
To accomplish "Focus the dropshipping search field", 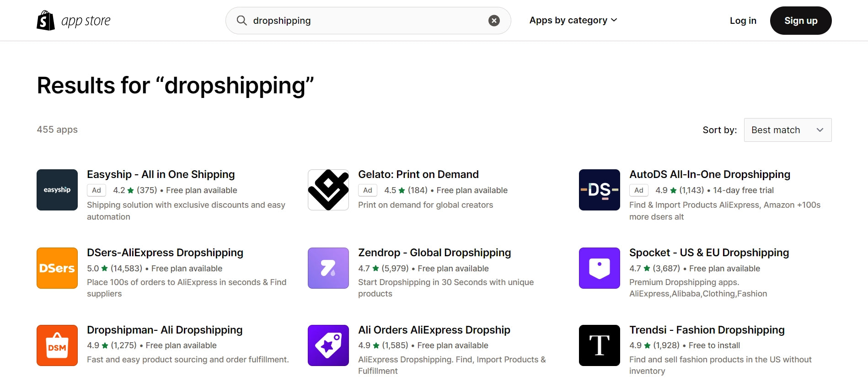I will pyautogui.click(x=368, y=21).
